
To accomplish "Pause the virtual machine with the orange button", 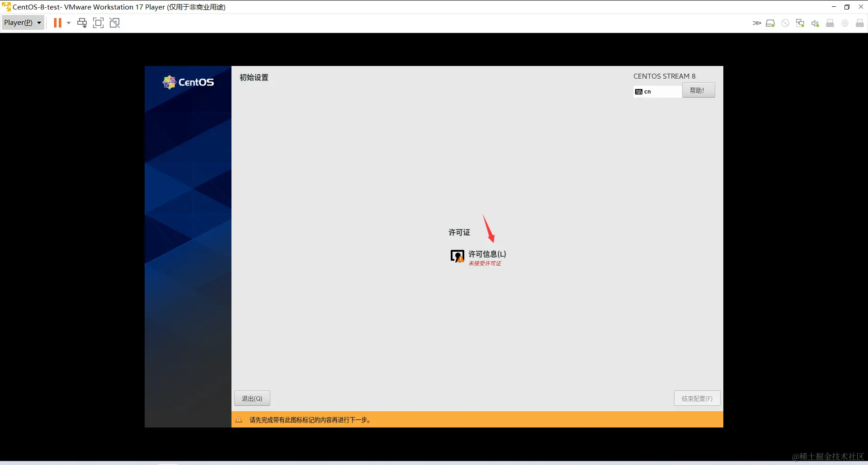I will click(57, 23).
